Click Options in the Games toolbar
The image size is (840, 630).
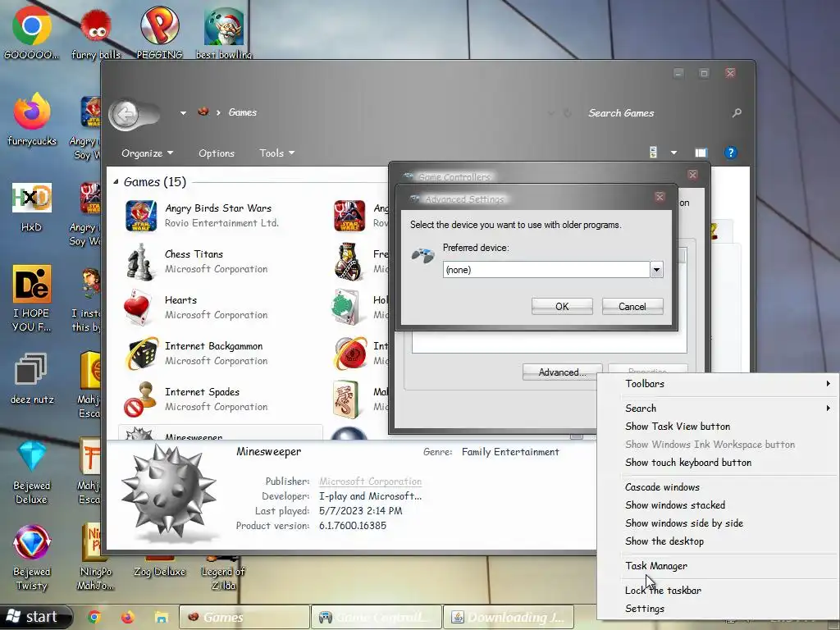(x=217, y=153)
